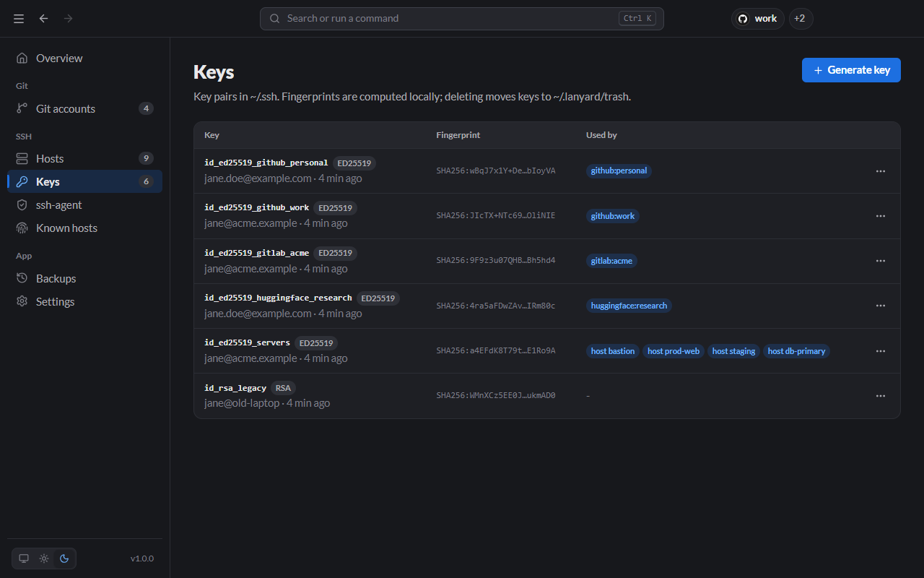Switch to light theme
Viewport: 924px width, 578px height.
click(x=44, y=558)
